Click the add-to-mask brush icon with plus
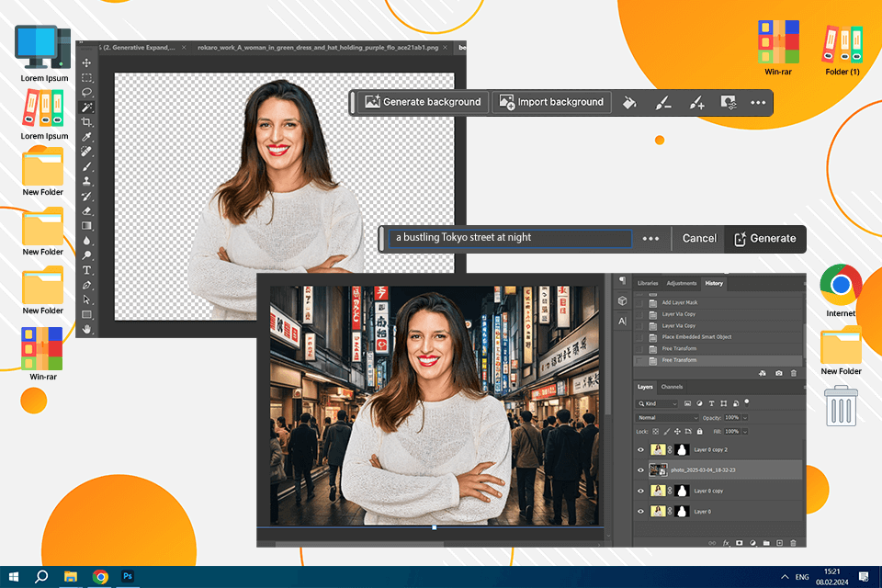Image resolution: width=882 pixels, height=588 pixels. (x=696, y=102)
